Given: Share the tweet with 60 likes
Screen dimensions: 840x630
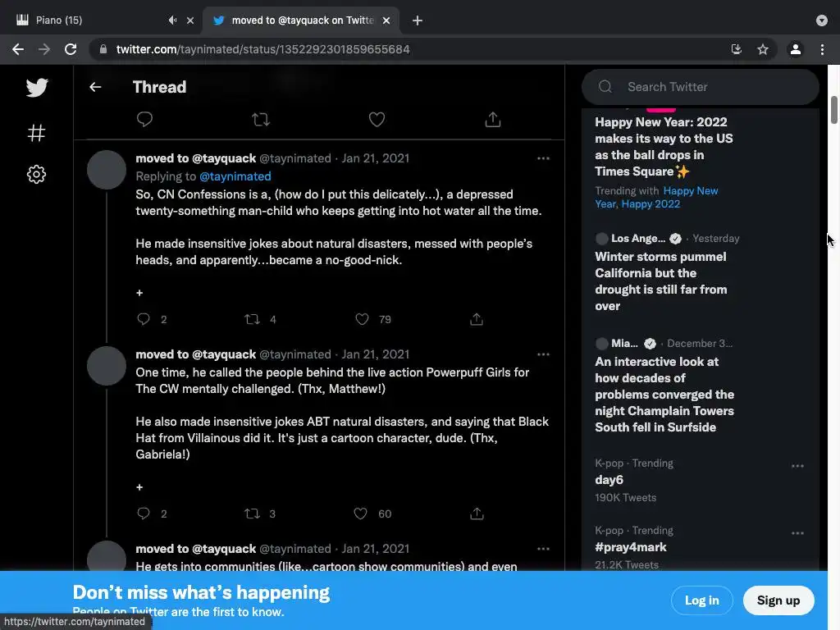Looking at the screenshot, I should [477, 514].
